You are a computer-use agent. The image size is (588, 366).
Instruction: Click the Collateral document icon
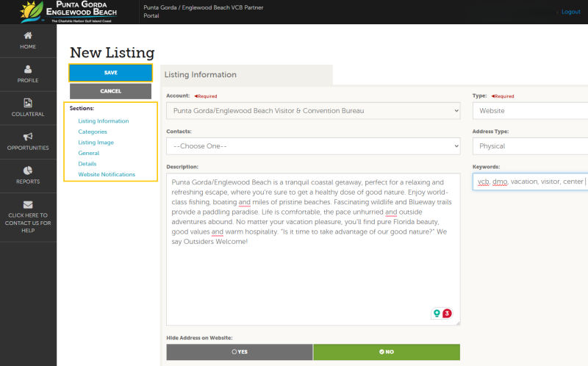28,103
